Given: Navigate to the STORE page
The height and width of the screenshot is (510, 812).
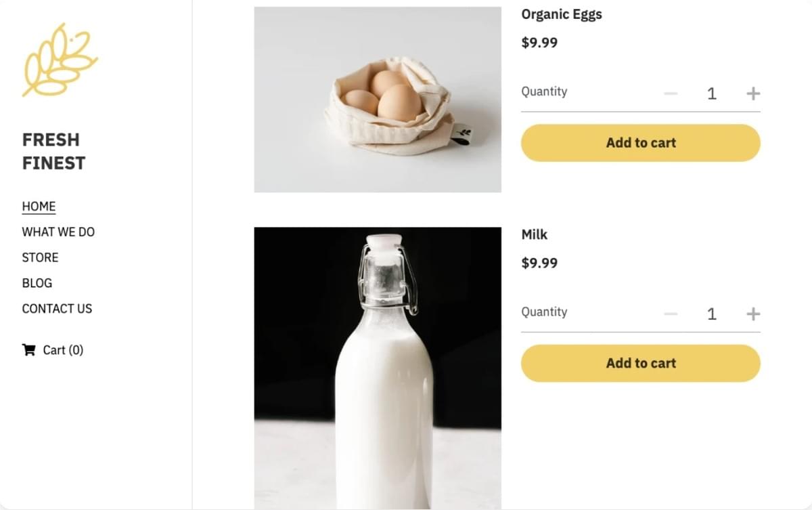Looking at the screenshot, I should [x=40, y=257].
